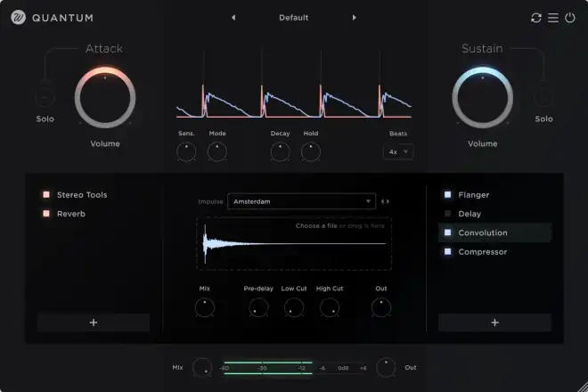
Task: Click the output level meter
Action: (x=294, y=368)
